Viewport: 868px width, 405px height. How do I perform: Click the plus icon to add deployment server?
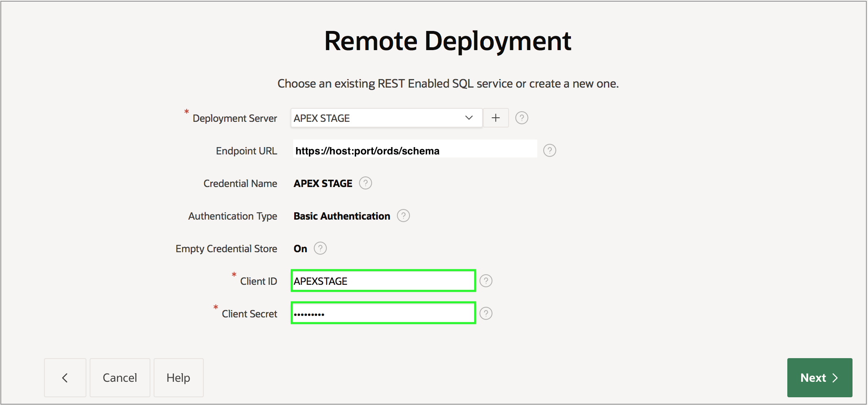[496, 118]
